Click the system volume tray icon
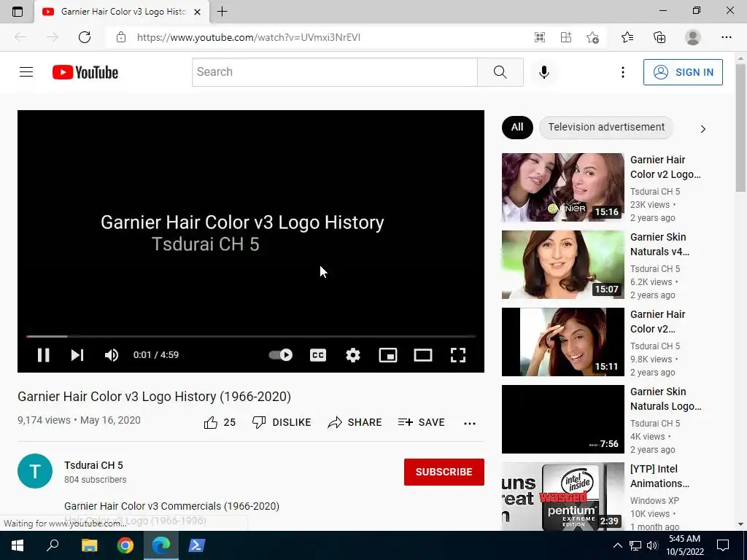Screen dimensions: 747x560 tap(652, 545)
